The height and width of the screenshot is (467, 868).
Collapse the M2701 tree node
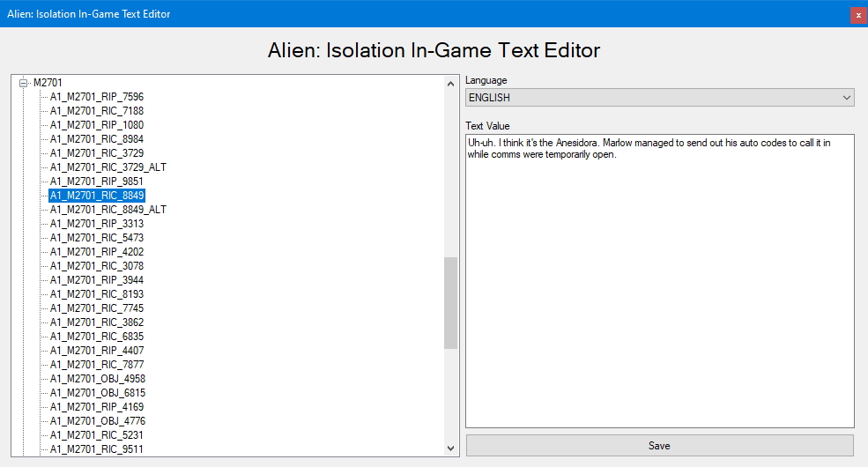tap(23, 83)
